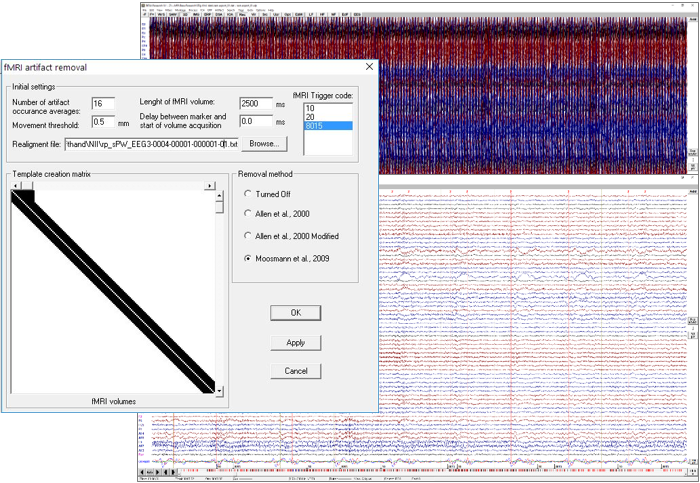The height and width of the screenshot is (483, 700).
Task: Edit number of artifact occurrence averages field
Action: coord(103,104)
